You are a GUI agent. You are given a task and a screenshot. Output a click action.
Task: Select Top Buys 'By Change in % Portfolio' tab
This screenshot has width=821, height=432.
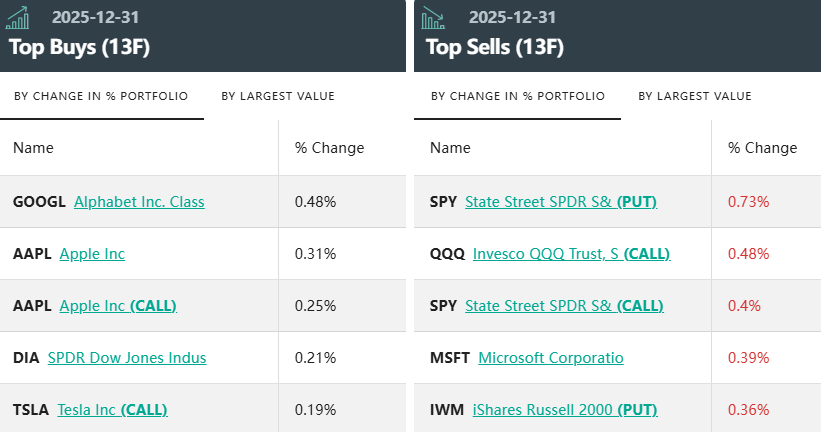click(102, 97)
